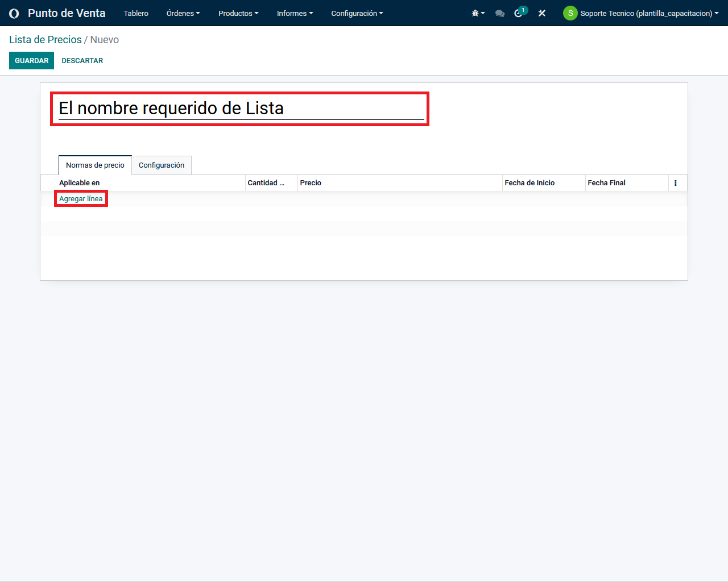Focus the price list name input field

[241, 109]
